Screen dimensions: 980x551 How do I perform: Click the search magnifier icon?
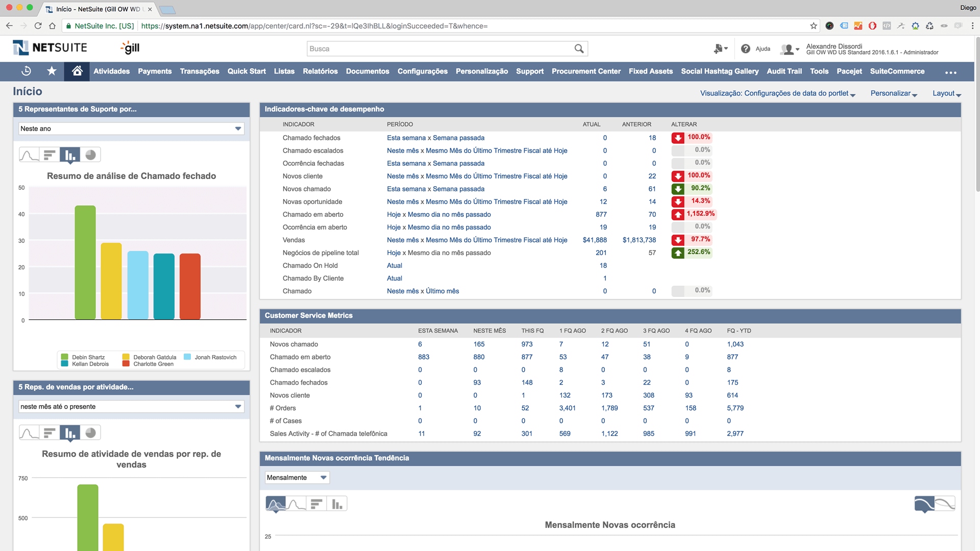579,48
